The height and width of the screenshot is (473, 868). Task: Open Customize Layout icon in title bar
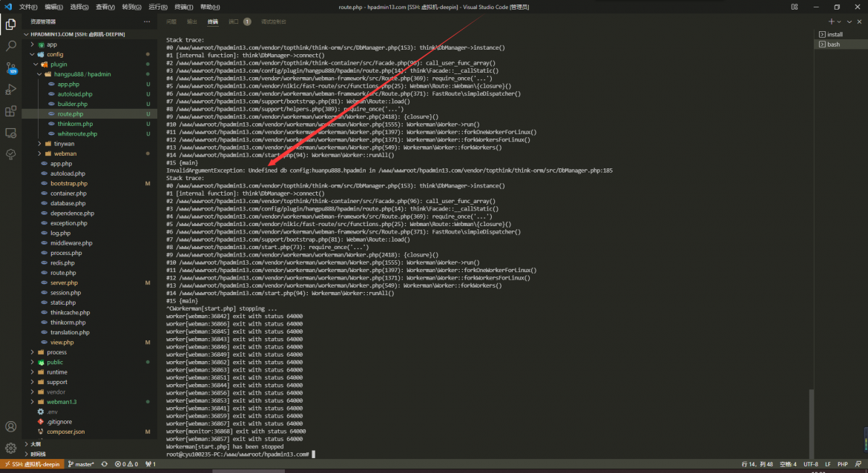795,7
